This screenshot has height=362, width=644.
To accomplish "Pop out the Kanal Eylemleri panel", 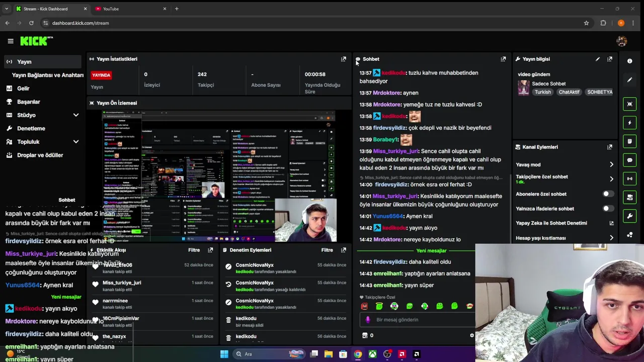I will pos(610,147).
